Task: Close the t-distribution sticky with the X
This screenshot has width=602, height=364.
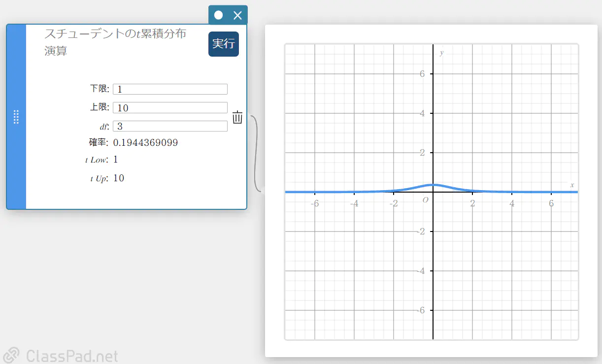Action: click(x=237, y=15)
